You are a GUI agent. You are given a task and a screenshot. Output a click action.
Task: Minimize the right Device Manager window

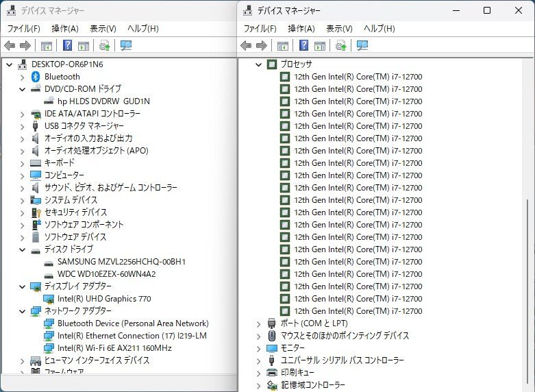(456, 10)
